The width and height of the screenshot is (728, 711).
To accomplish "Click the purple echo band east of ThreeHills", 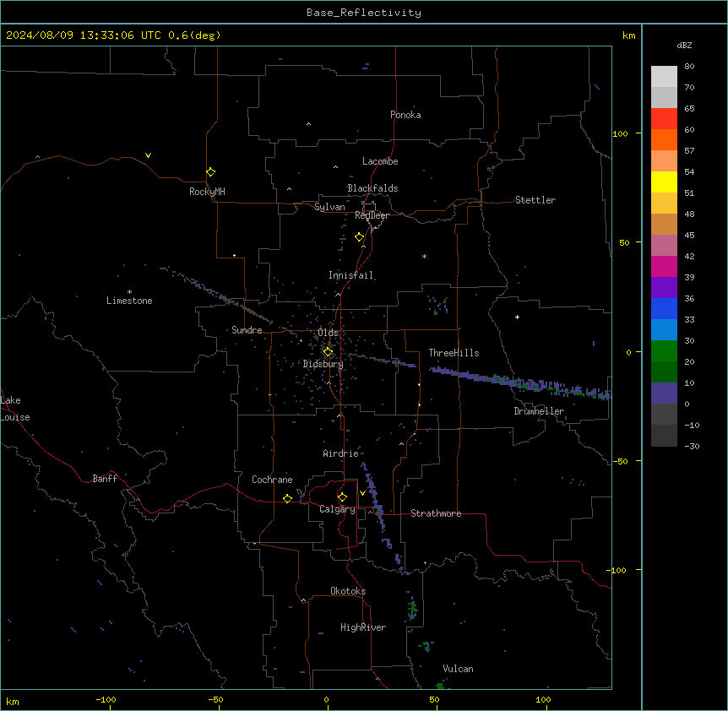I will pyautogui.click(x=519, y=383).
